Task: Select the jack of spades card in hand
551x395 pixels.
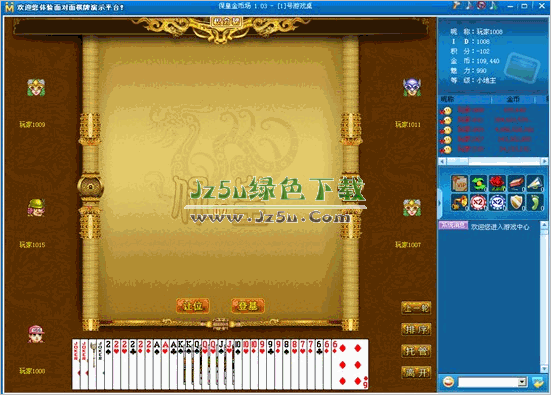Action: (x=222, y=364)
